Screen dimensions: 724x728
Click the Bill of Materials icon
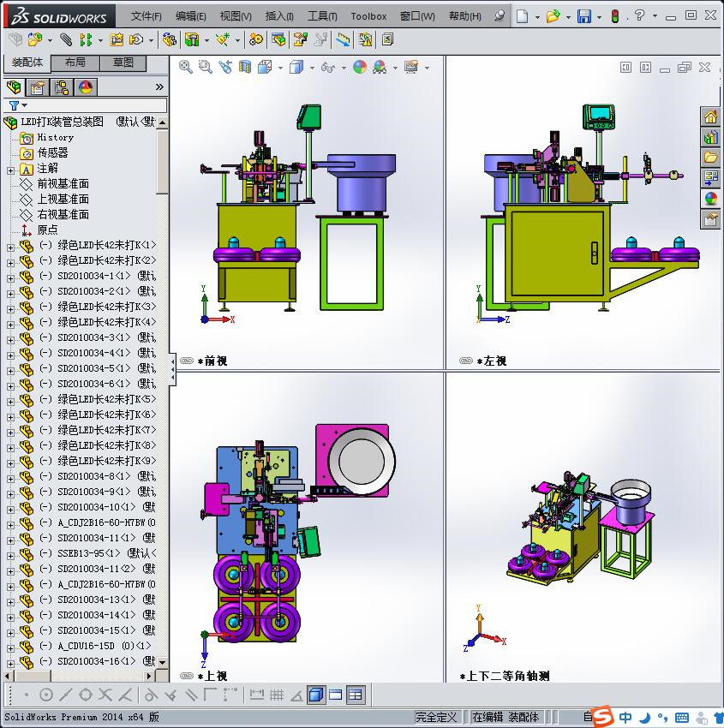(278, 40)
